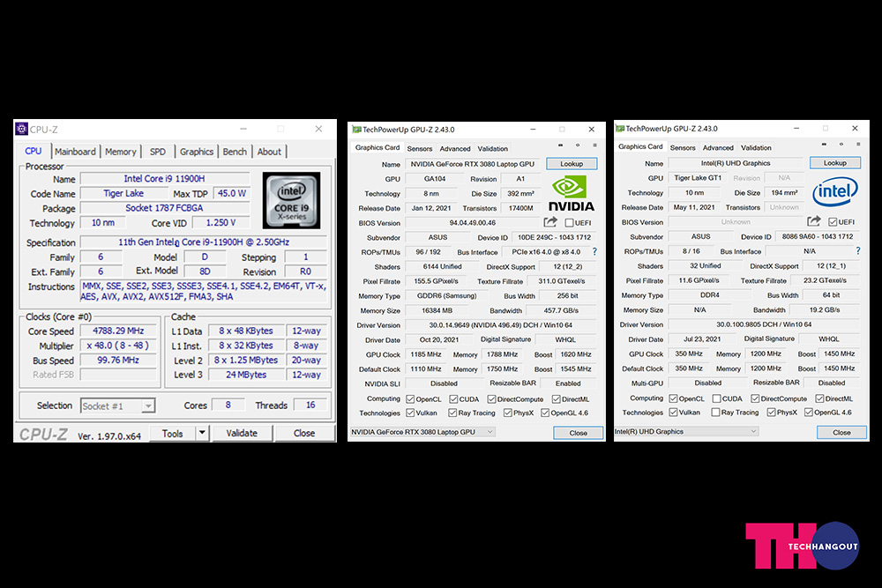The height and width of the screenshot is (588, 882).
Task: Minimize the NVIDIA GPU-Z window
Action: point(533,130)
